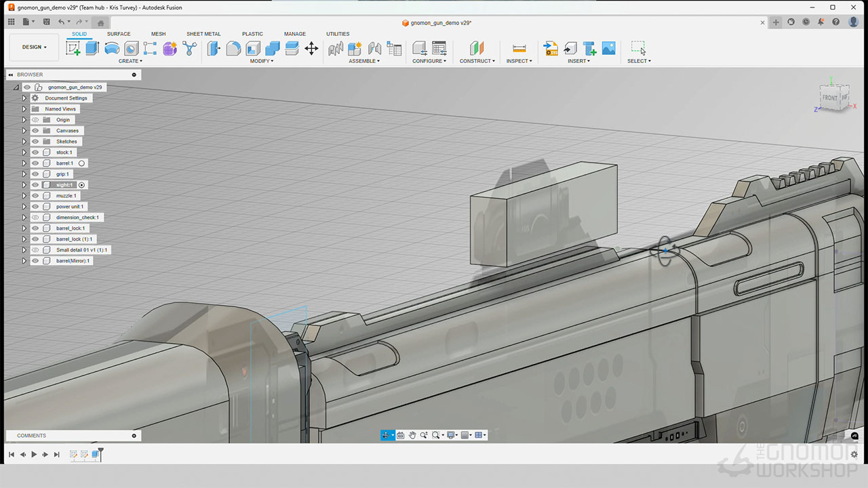Pick the Shell tool in Modify
Image resolution: width=868 pixels, height=488 pixels.
click(253, 48)
